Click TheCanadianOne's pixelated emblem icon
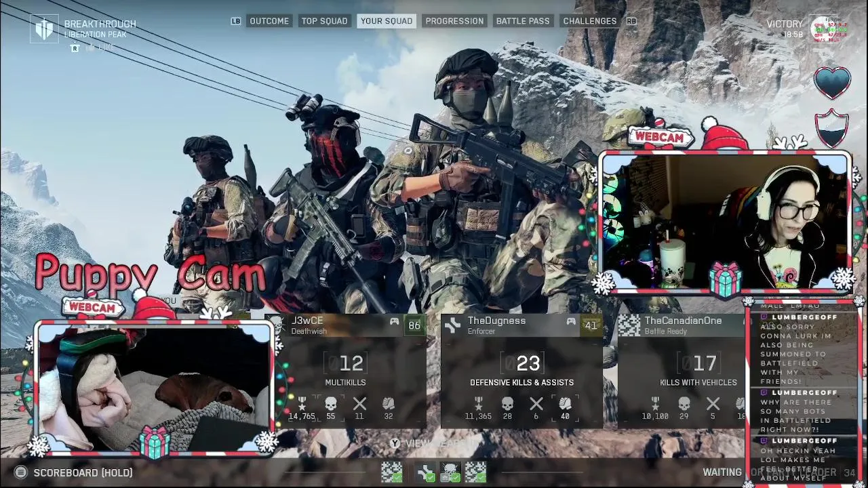868x488 pixels. click(x=629, y=326)
